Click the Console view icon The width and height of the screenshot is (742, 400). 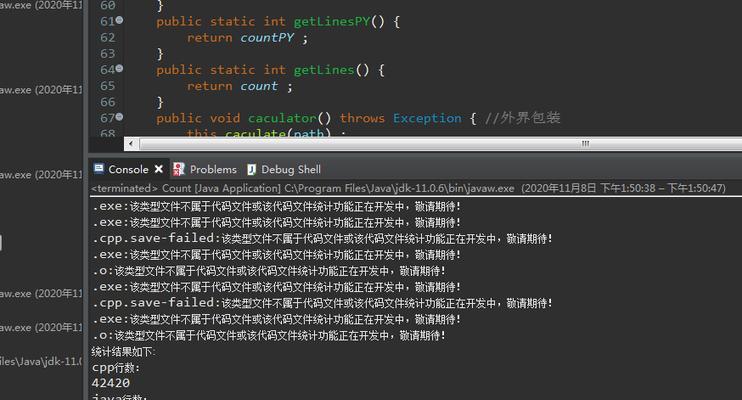coord(99,169)
